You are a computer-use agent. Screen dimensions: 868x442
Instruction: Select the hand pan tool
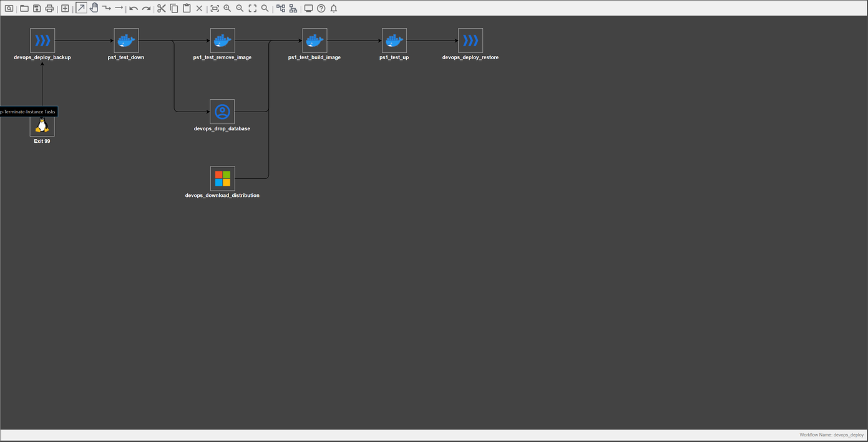coord(94,8)
